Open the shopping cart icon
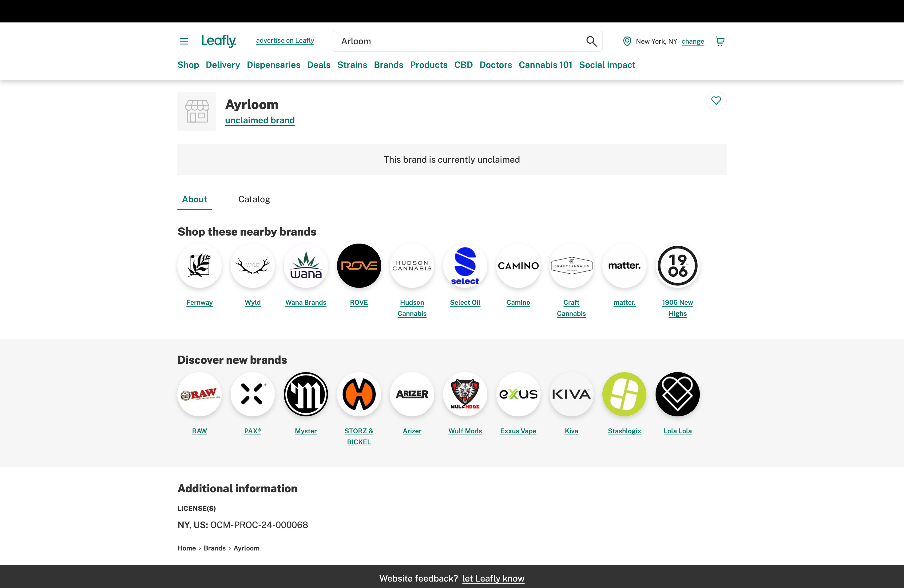 (720, 41)
